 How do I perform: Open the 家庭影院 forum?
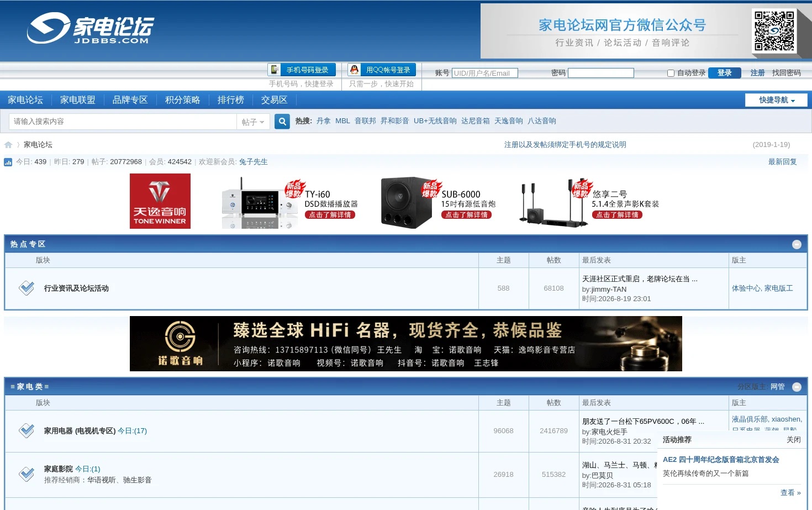coord(59,469)
